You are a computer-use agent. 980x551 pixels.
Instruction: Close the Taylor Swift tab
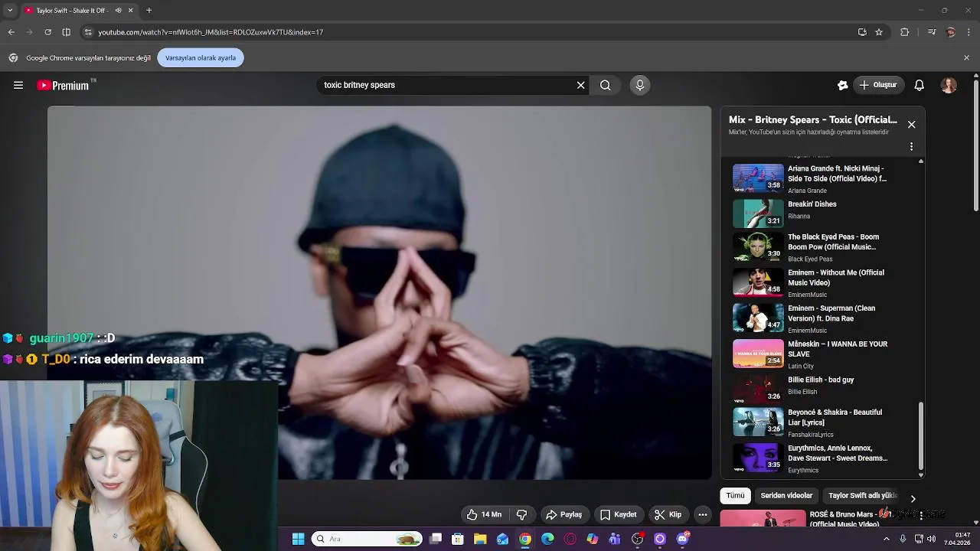(130, 11)
